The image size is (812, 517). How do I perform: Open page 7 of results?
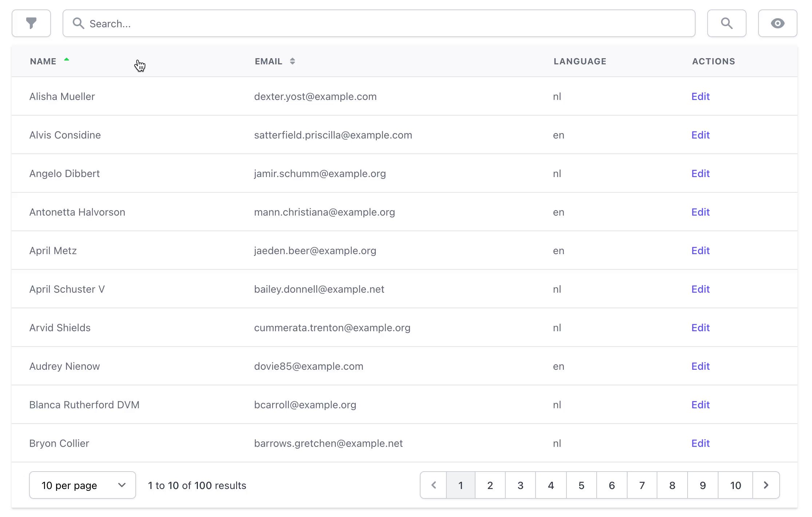tap(642, 485)
